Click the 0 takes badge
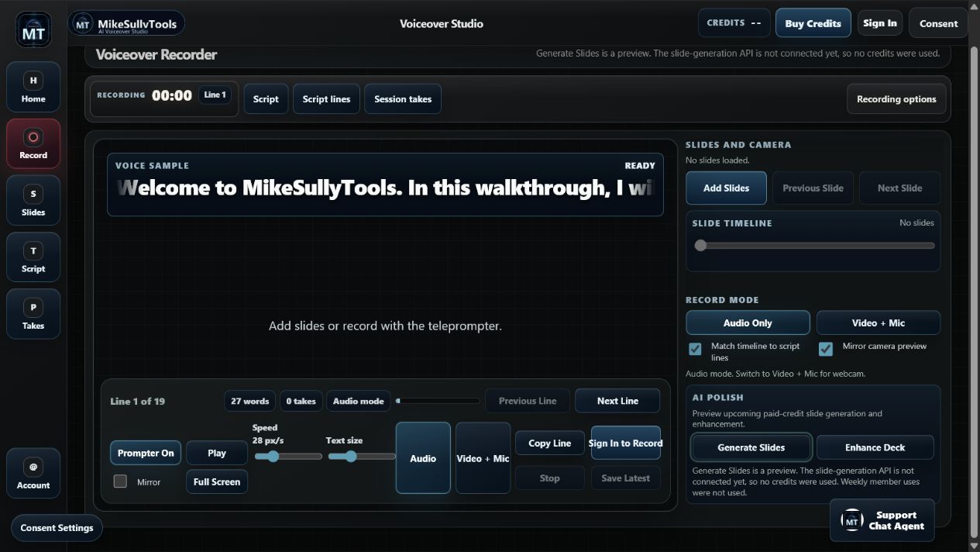This screenshot has width=980, height=552. click(x=301, y=401)
